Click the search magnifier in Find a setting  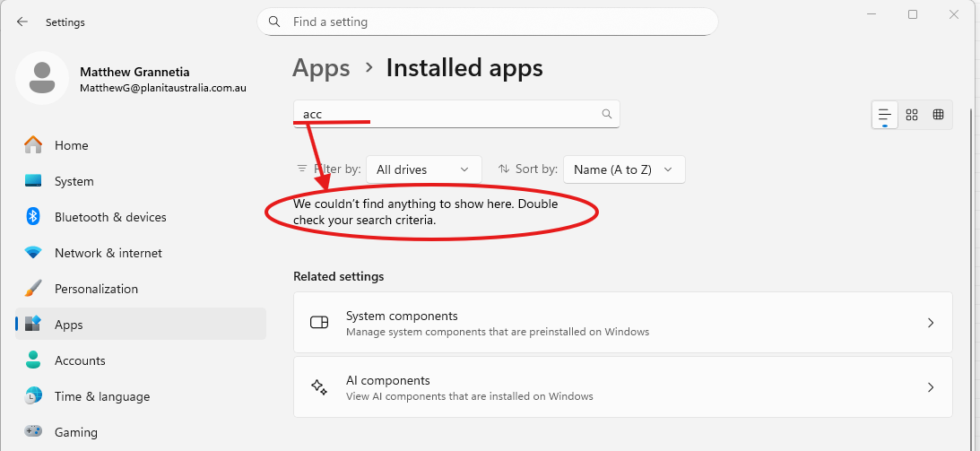275,22
